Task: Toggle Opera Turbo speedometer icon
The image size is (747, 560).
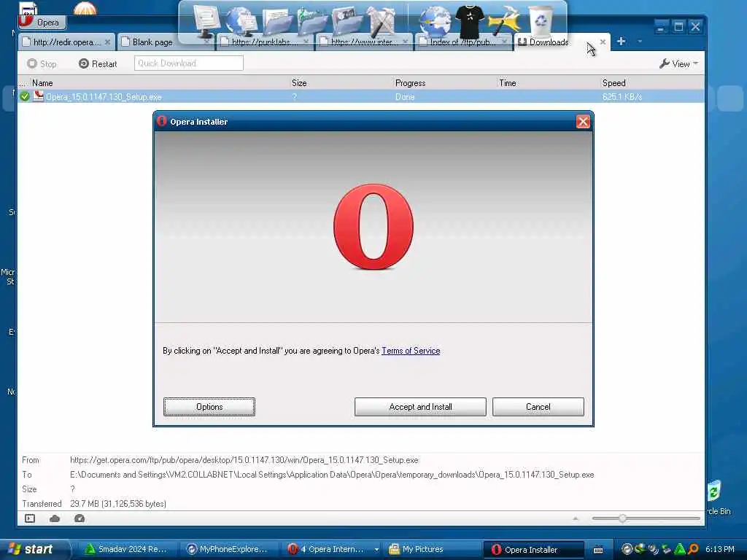Action: coord(80,518)
